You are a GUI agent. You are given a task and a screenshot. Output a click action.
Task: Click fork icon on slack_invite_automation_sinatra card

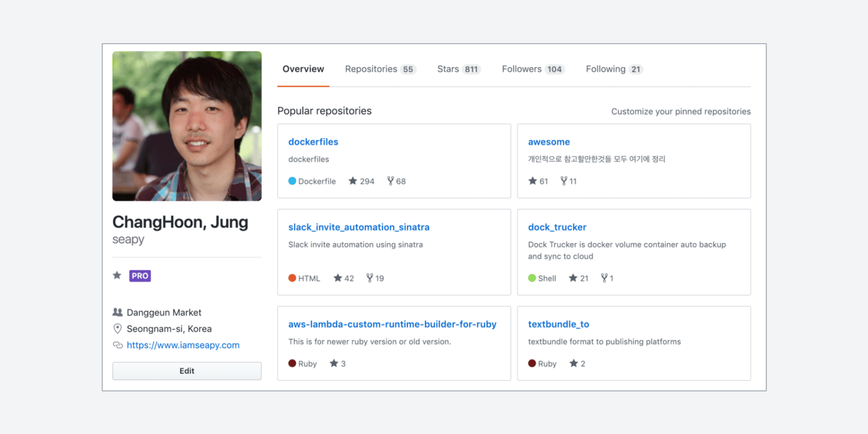click(x=370, y=278)
